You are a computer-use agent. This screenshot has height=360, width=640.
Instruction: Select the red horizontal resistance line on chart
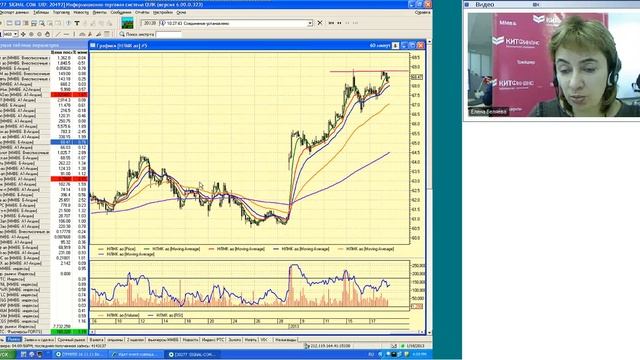(369, 71)
